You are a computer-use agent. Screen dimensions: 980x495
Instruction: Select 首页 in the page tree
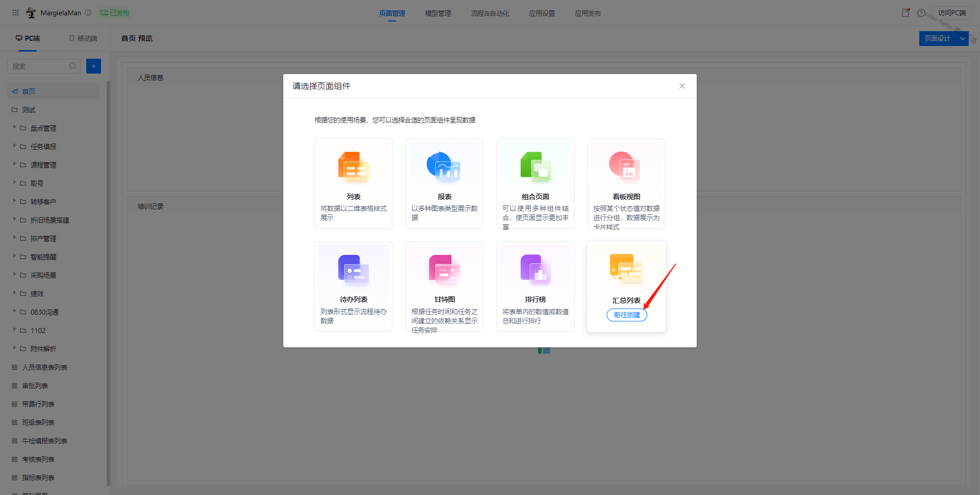tap(54, 91)
